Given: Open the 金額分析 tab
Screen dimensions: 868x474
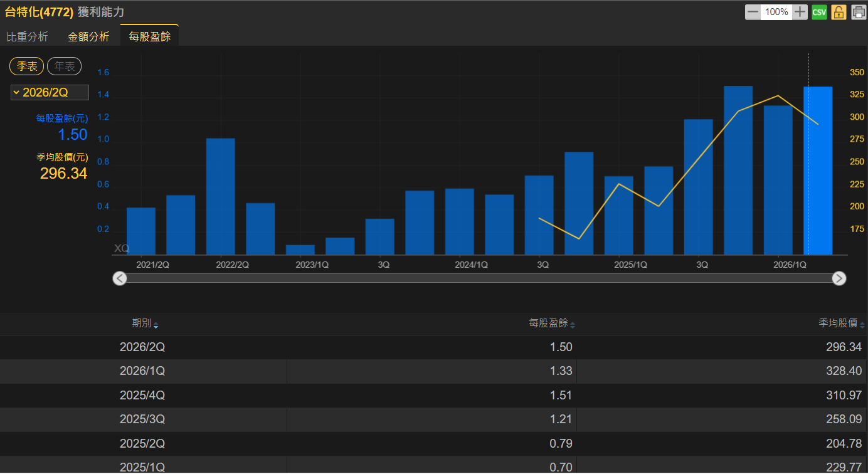Looking at the screenshot, I should tap(88, 36).
